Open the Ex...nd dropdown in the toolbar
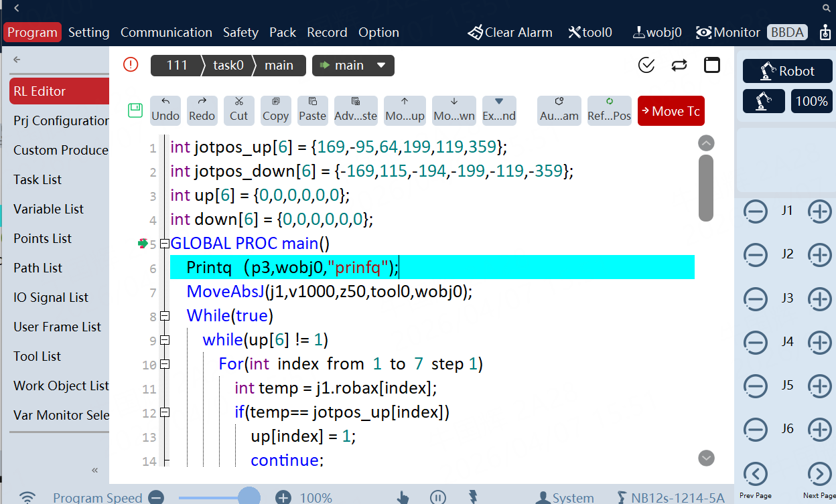The height and width of the screenshot is (504, 836). pyautogui.click(x=499, y=110)
